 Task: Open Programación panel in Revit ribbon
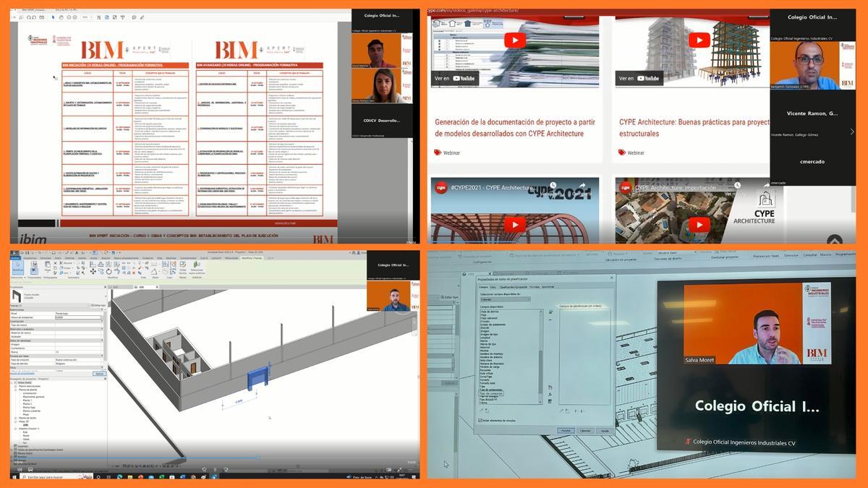[x=846, y=254]
